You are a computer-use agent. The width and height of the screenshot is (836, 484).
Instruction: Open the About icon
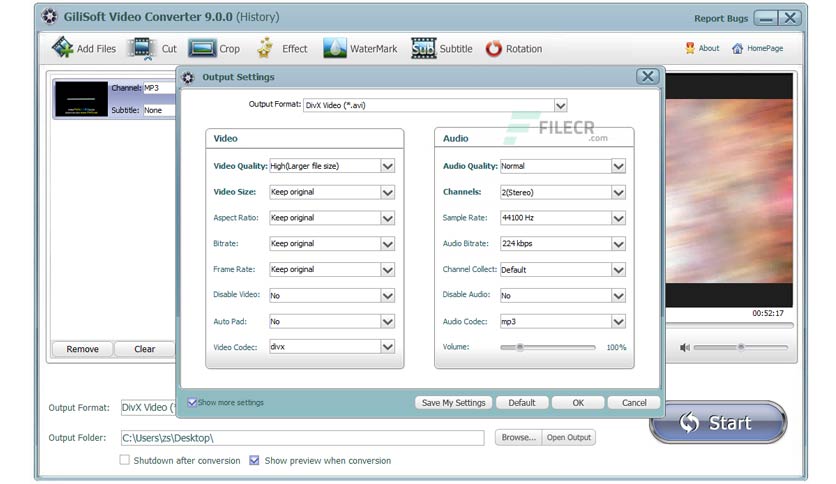coord(690,48)
